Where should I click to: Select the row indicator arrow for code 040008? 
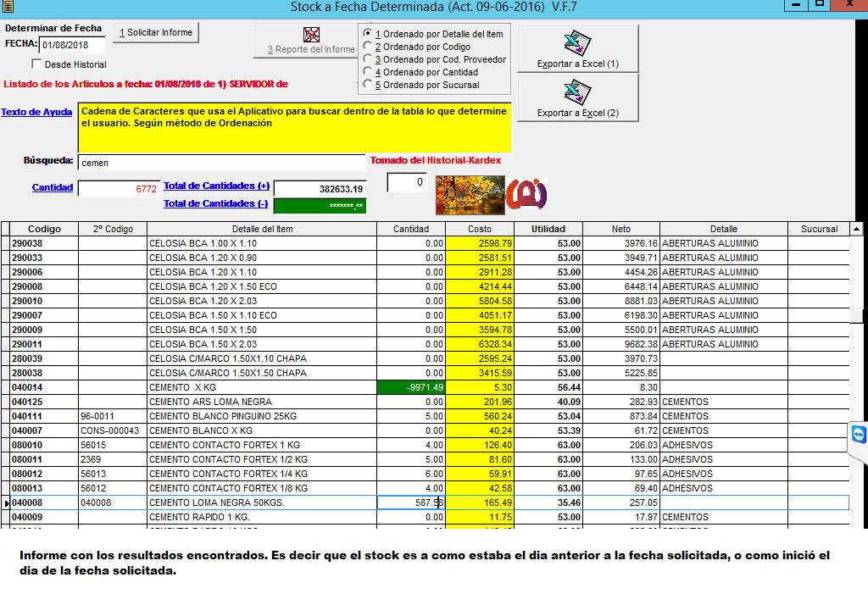coord(6,502)
